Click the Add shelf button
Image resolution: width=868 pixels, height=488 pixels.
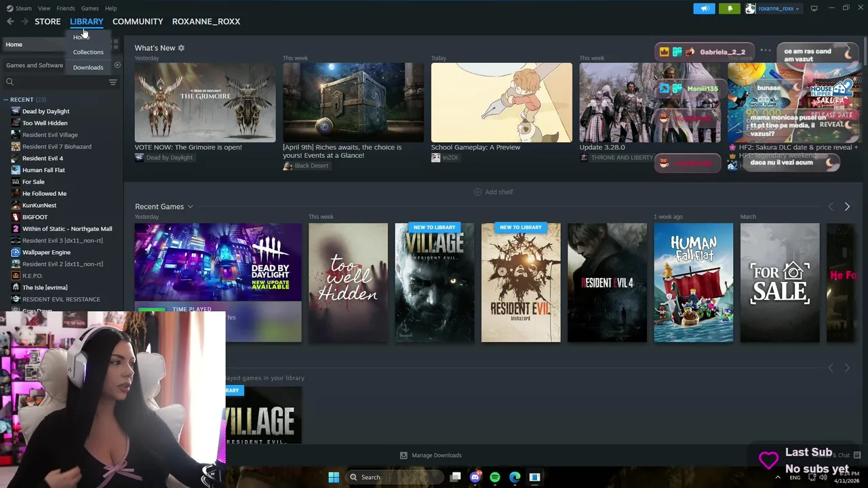[x=493, y=192]
